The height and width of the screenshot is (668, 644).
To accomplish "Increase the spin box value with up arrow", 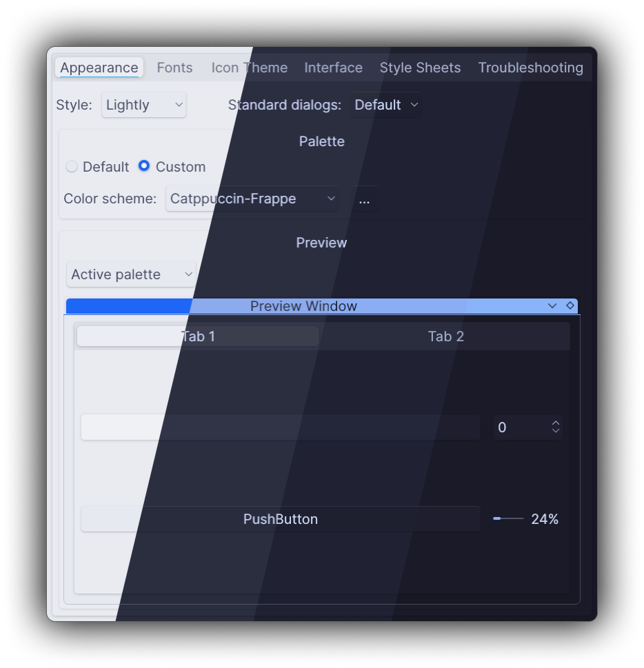I will point(555,423).
